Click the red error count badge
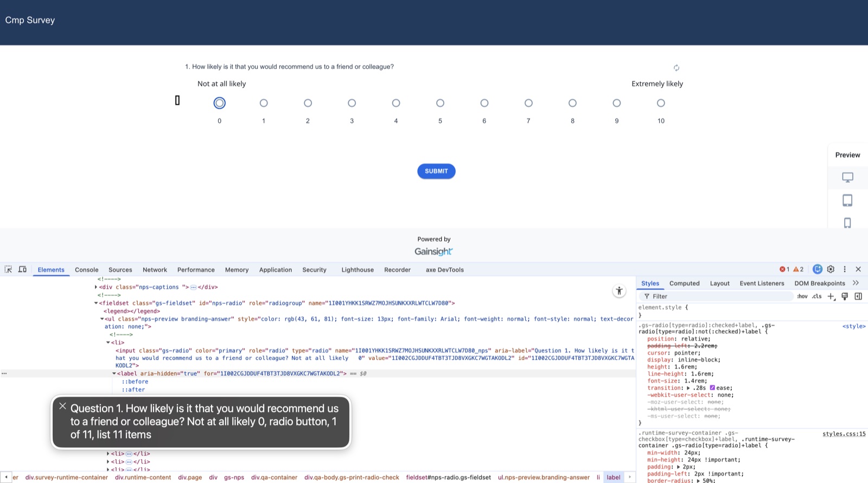The image size is (868, 483). [784, 269]
